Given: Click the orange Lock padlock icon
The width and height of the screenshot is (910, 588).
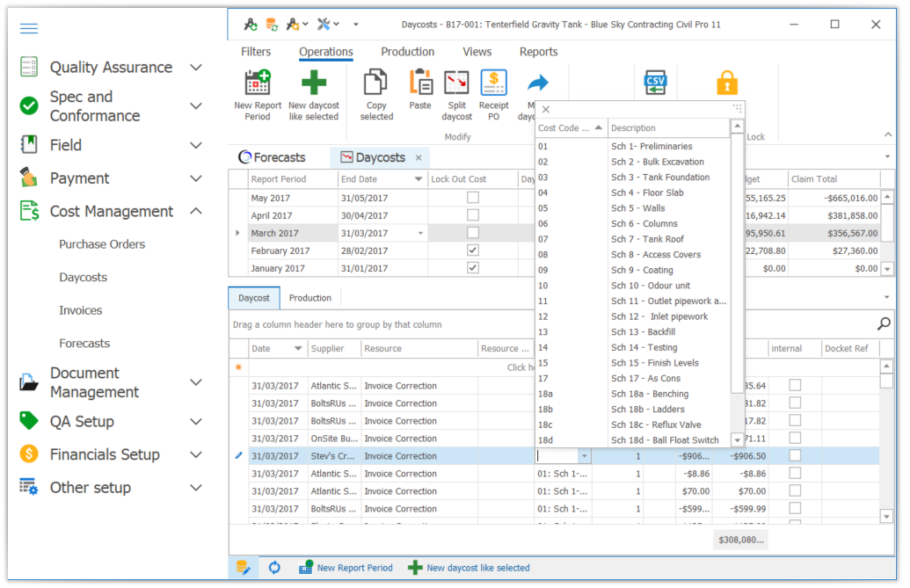Looking at the screenshot, I should click(726, 83).
